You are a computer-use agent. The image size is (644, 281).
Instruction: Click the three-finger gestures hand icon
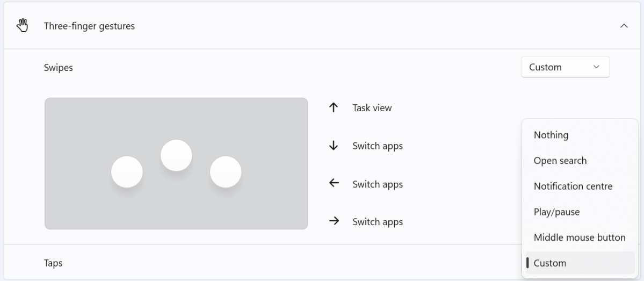coord(22,26)
